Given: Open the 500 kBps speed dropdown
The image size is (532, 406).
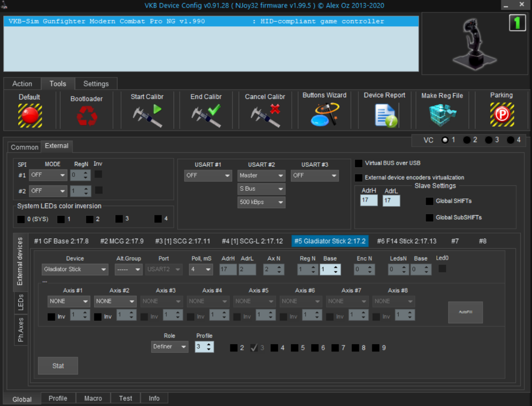Looking at the screenshot, I should 261,202.
